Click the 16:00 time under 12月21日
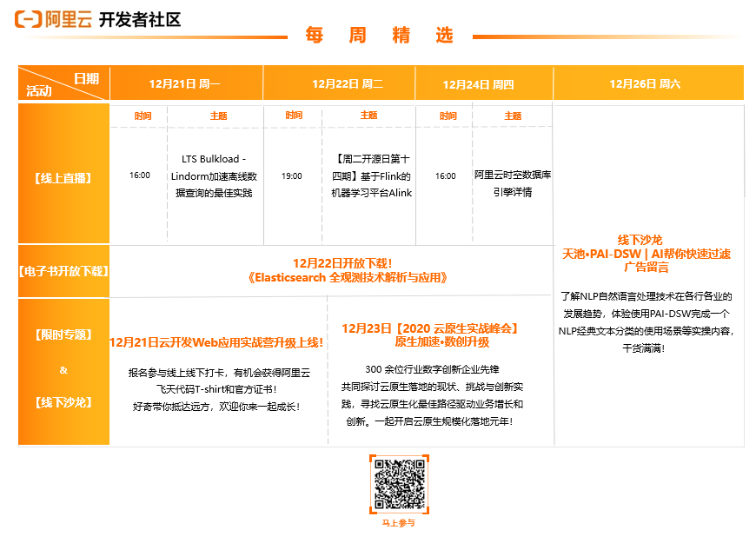The image size is (756, 543). pyautogui.click(x=140, y=175)
